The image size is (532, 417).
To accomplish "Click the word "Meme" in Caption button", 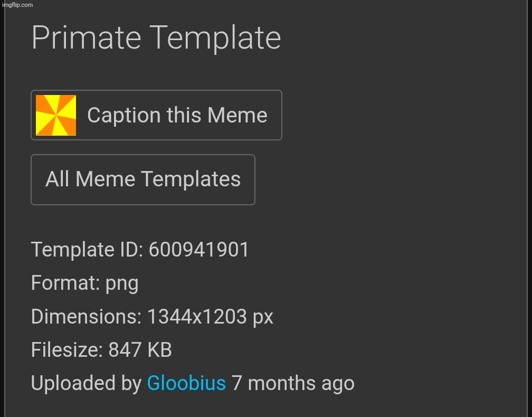I will pyautogui.click(x=237, y=115).
